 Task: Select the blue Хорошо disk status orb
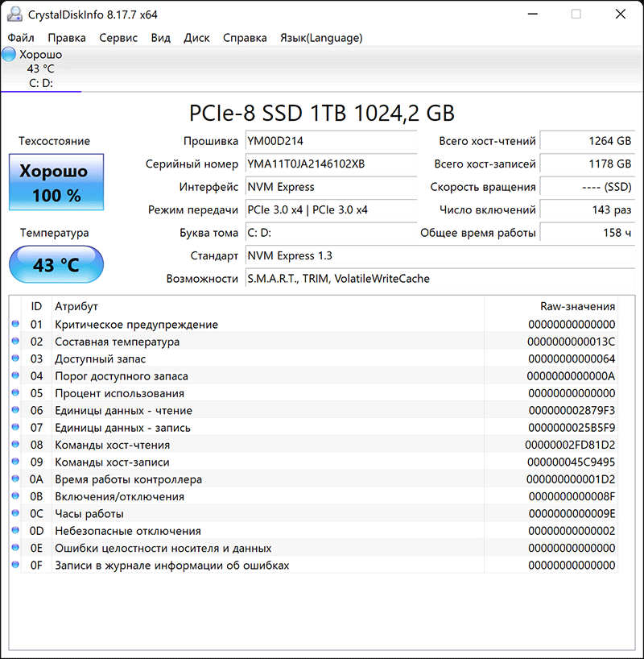[9, 54]
